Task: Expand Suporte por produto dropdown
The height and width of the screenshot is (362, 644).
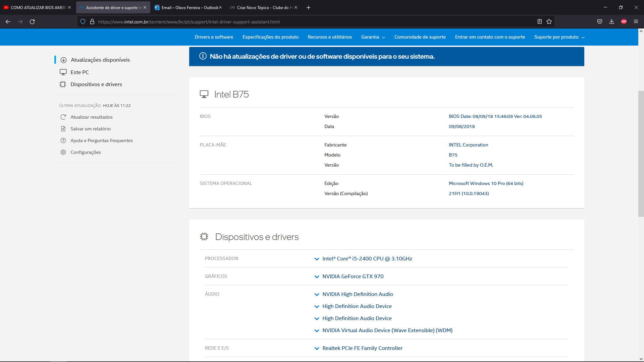Action: coord(559,37)
